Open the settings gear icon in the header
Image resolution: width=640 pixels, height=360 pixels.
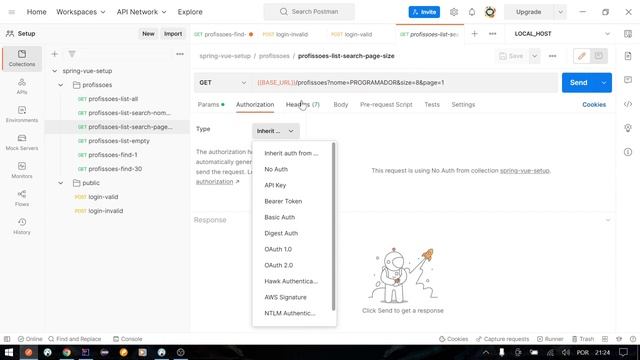(454, 12)
